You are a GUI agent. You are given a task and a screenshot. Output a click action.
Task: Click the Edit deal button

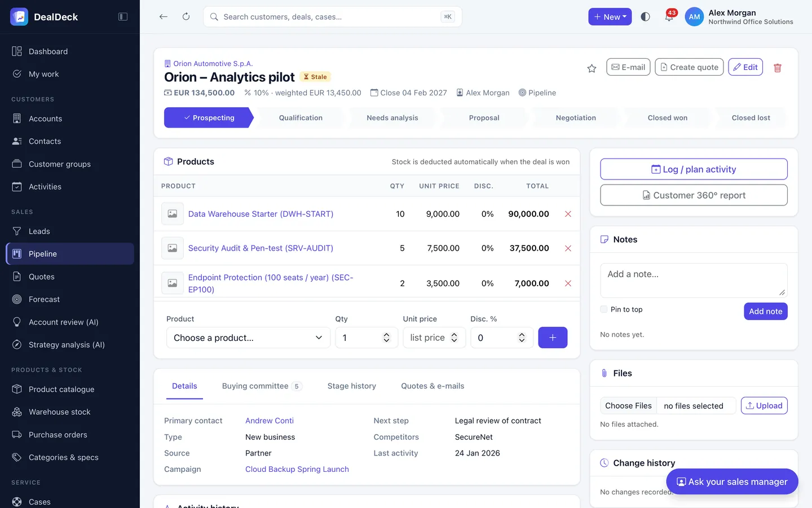coord(745,67)
